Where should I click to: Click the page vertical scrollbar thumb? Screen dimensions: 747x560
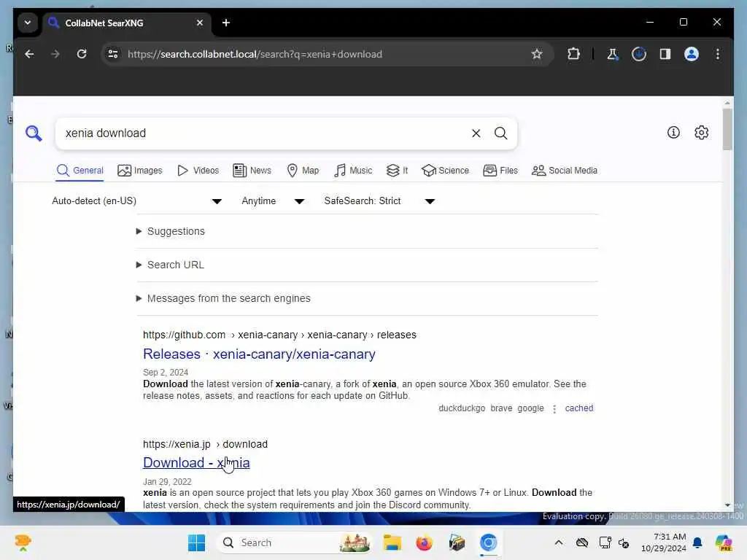tap(727, 128)
